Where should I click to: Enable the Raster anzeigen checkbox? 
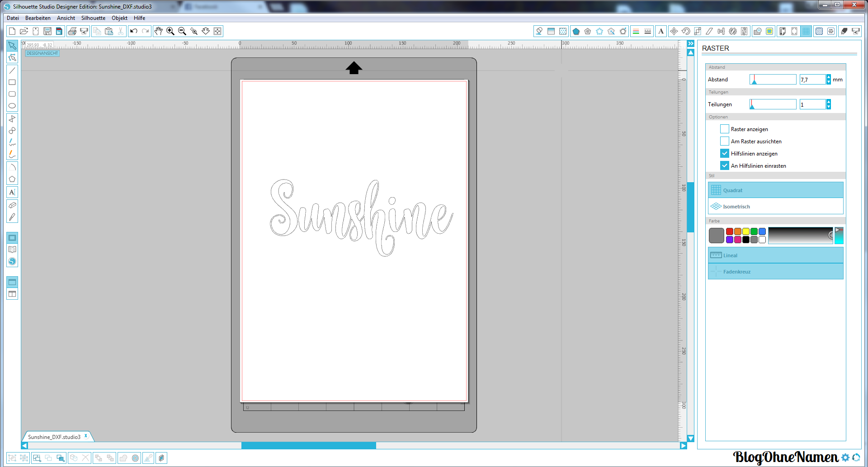click(725, 129)
